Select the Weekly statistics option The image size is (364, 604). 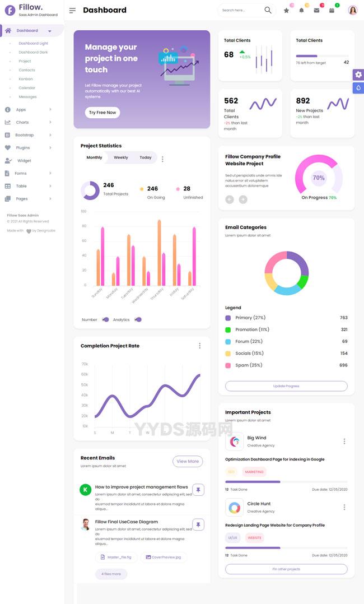pos(121,157)
